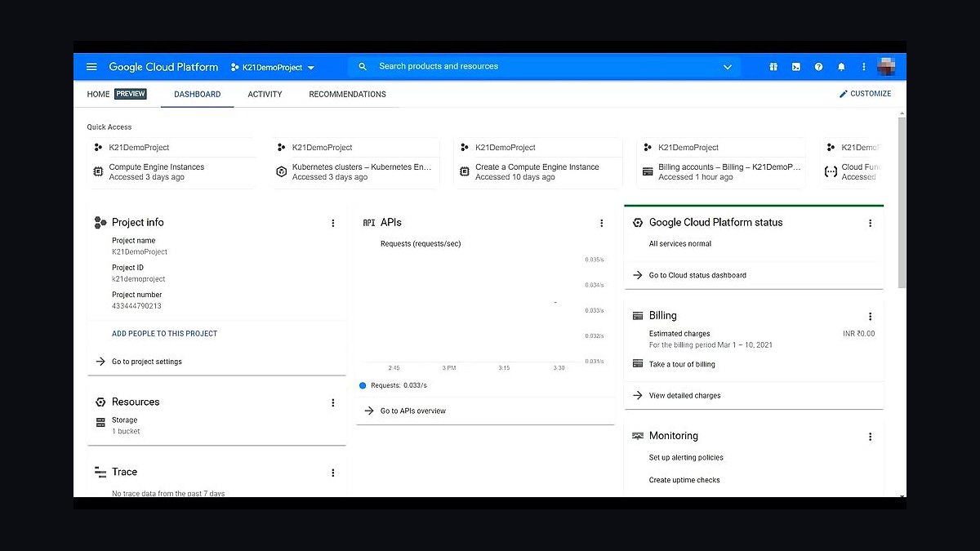This screenshot has height=551, width=980.
Task: Open Compute Engine Instances quick access card
Action: [x=171, y=164]
